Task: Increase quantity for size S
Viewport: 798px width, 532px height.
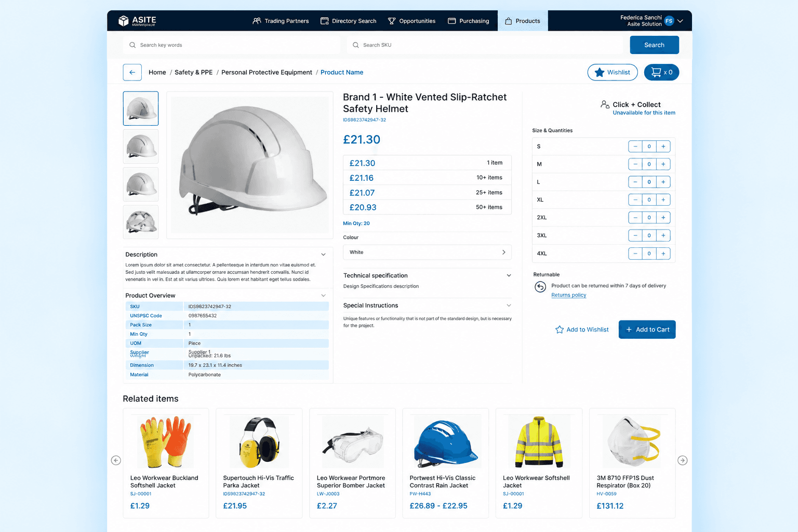Action: point(663,147)
